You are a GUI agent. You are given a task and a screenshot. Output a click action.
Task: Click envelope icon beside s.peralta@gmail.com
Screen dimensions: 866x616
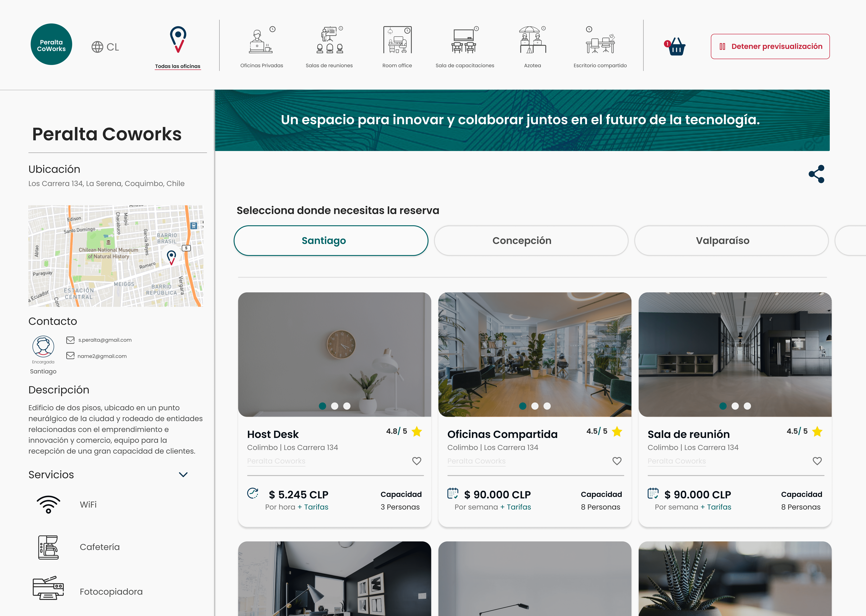(x=70, y=340)
